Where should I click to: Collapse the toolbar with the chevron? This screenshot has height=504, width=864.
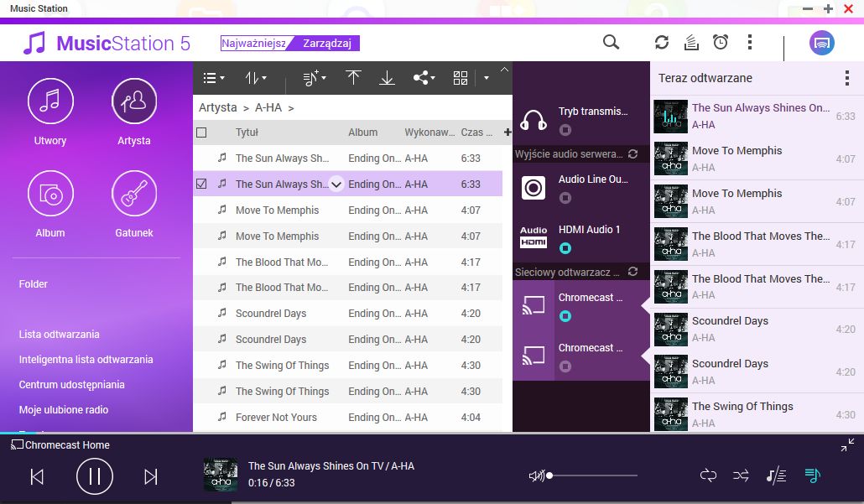(504, 70)
